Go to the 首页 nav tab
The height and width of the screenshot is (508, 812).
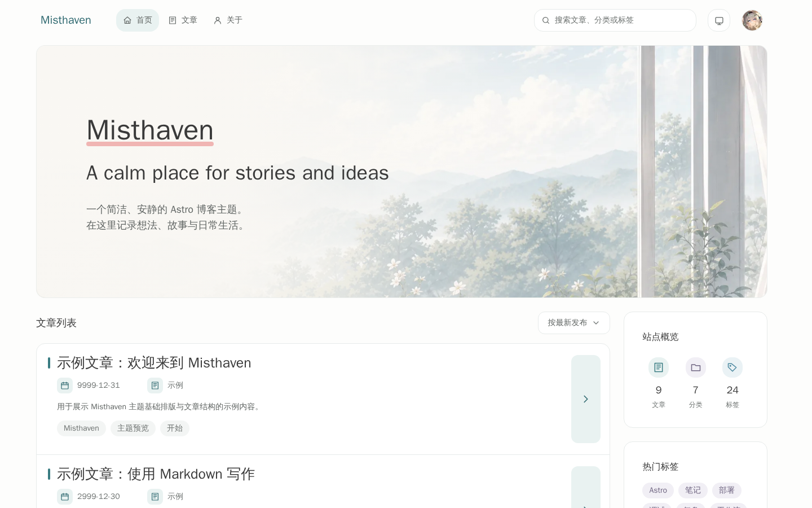138,20
